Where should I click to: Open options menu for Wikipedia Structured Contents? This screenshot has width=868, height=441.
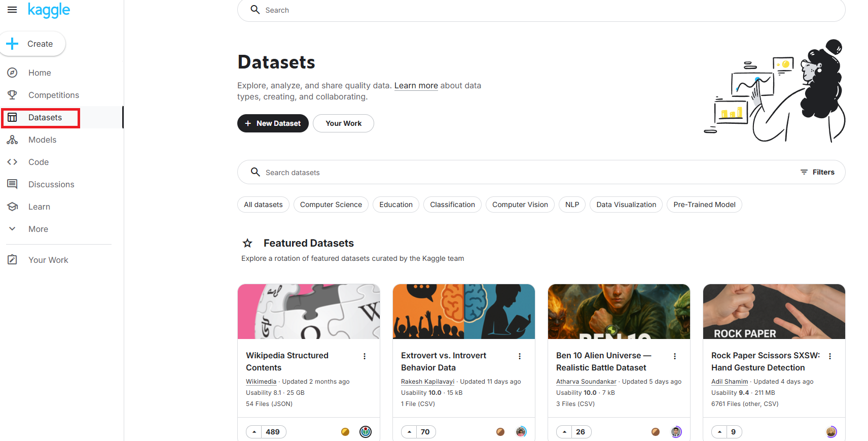click(x=365, y=356)
